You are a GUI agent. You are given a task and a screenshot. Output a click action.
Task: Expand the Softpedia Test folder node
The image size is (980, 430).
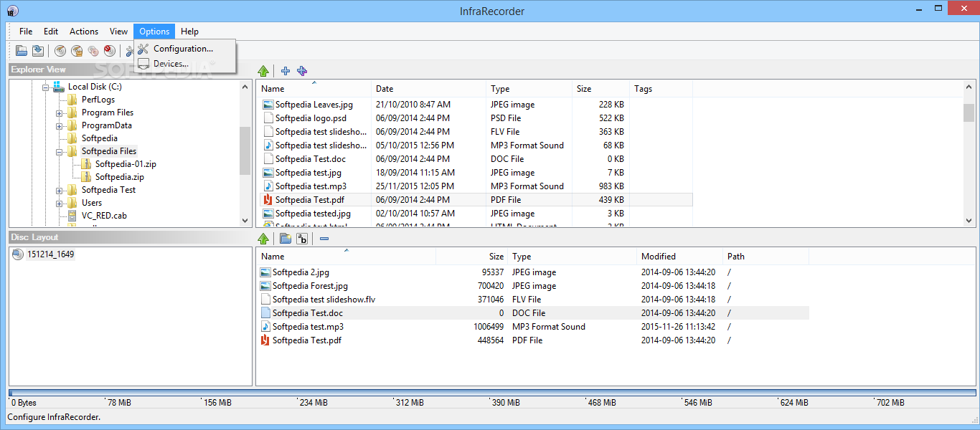(60, 190)
